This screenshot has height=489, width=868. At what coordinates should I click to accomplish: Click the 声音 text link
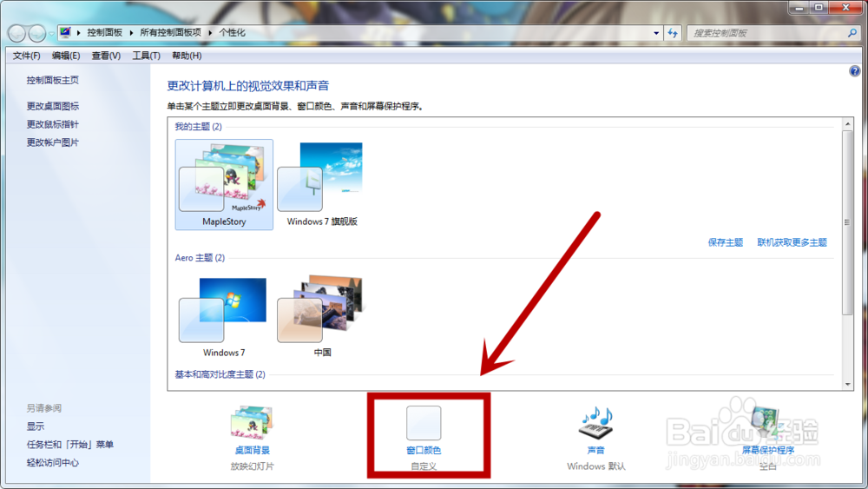[x=595, y=450]
